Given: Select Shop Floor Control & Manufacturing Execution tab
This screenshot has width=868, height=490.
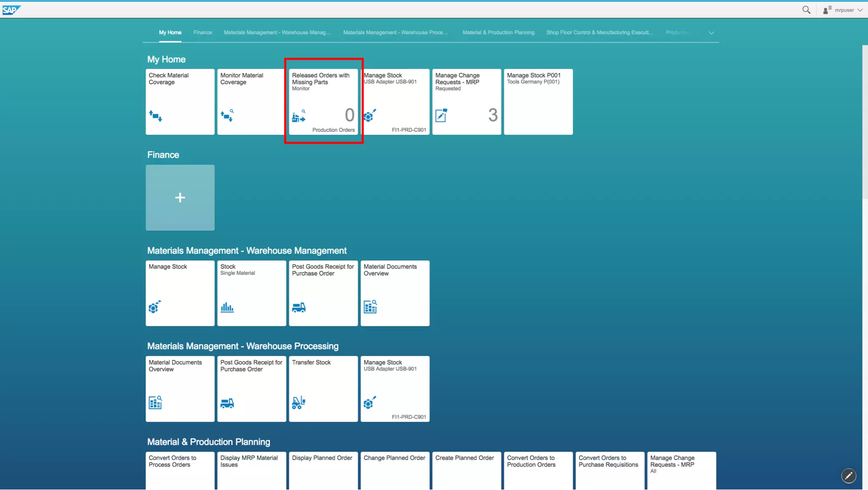Looking at the screenshot, I should (599, 32).
